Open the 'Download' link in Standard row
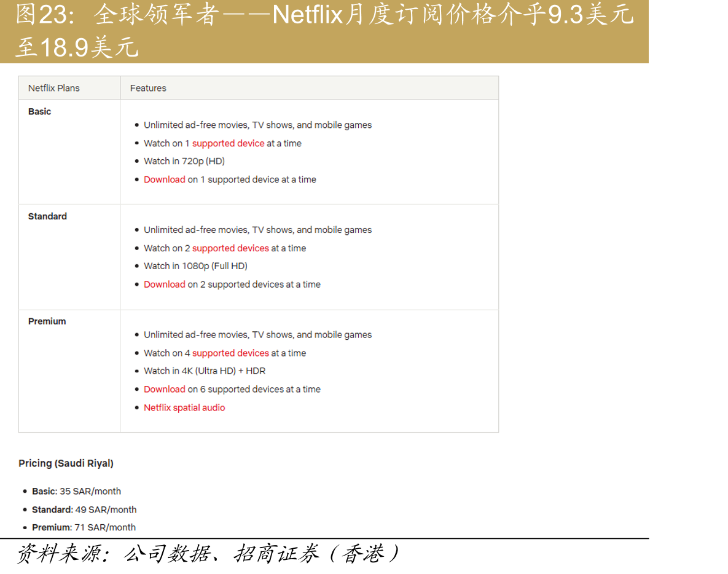This screenshot has height=574, width=728. coord(165,284)
